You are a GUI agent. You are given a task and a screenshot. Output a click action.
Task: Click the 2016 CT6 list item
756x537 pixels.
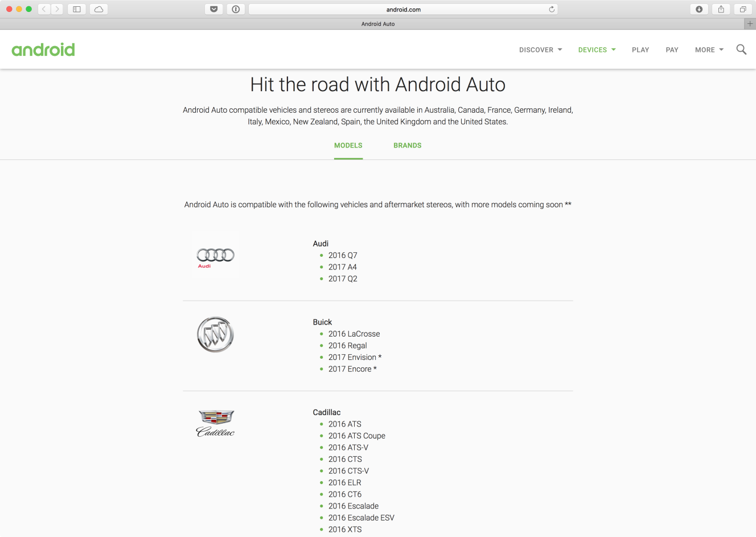[x=345, y=494]
